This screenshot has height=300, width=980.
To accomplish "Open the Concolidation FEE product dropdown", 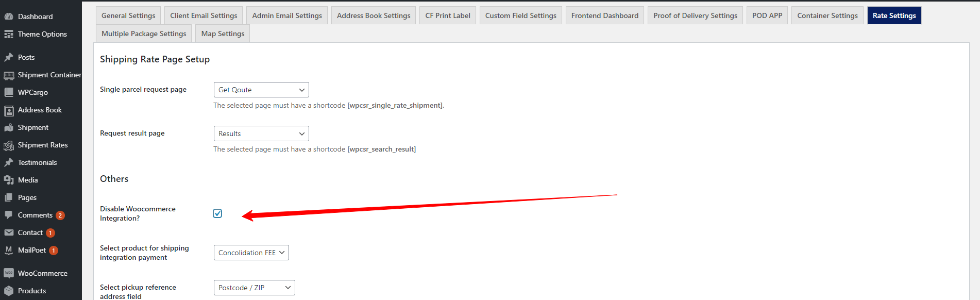I will coord(251,253).
